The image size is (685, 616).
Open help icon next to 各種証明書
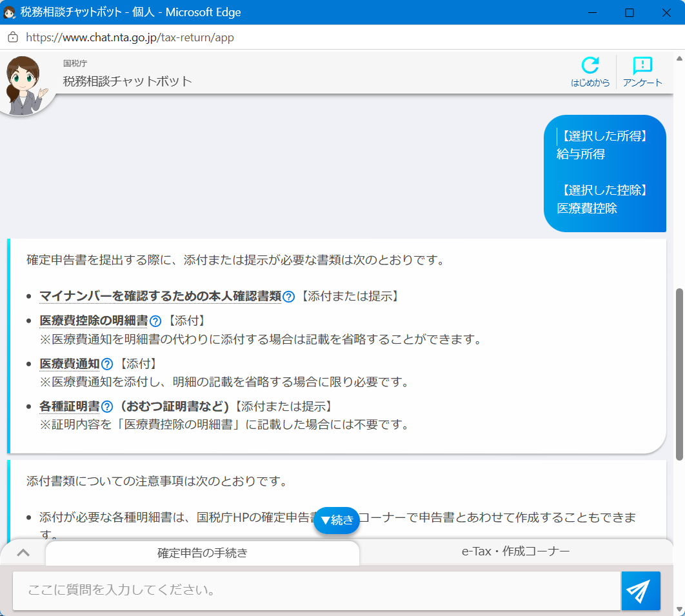tap(107, 407)
